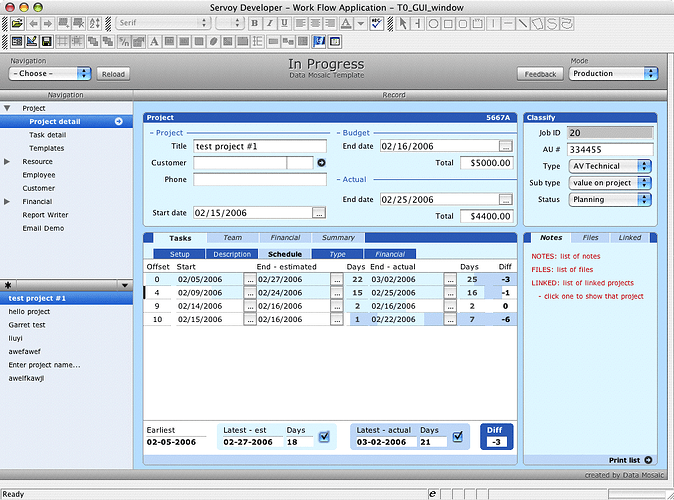Switch to the Team tab

(x=233, y=238)
